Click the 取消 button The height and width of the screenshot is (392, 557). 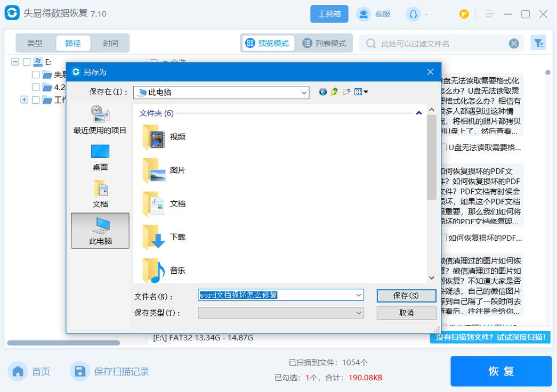(406, 313)
